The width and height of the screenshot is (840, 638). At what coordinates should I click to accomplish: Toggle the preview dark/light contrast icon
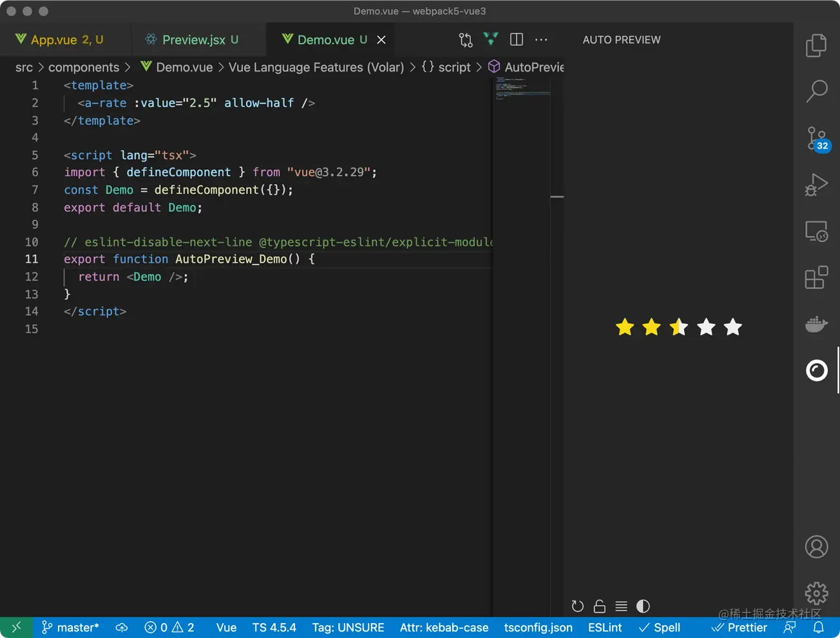643,606
